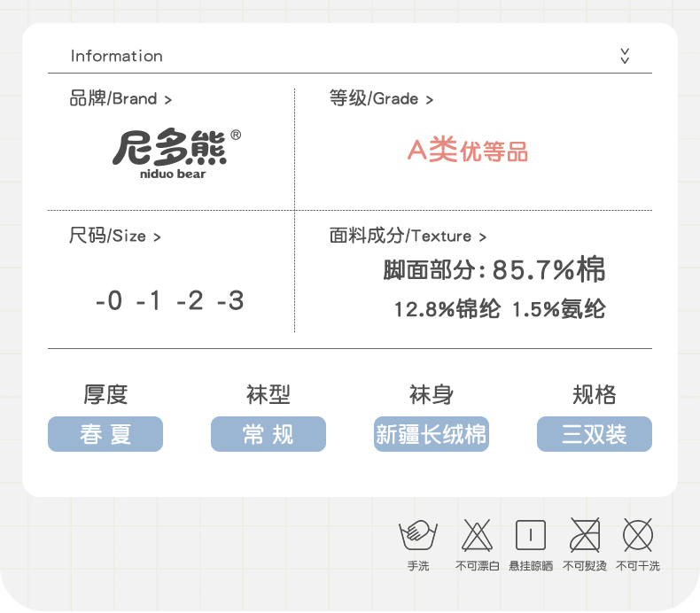Click the 不可熨烫 caption text
Screen dimensions: 700x613
tap(585, 566)
